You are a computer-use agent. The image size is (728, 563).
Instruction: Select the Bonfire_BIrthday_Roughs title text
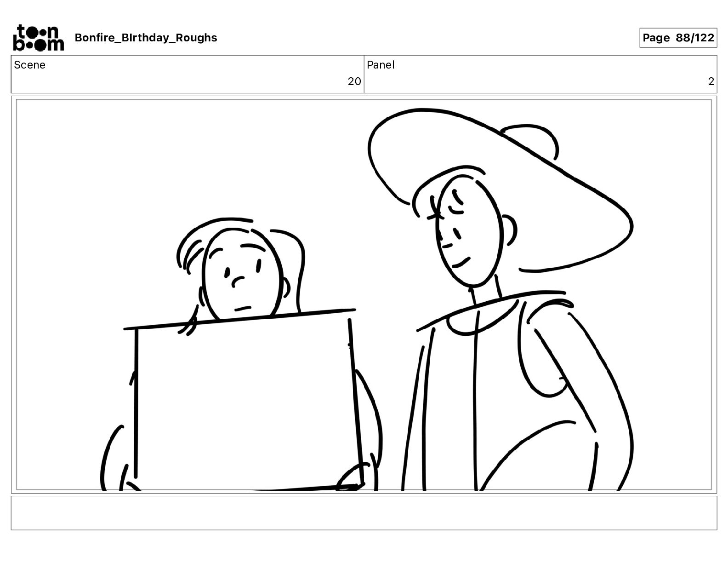[146, 38]
